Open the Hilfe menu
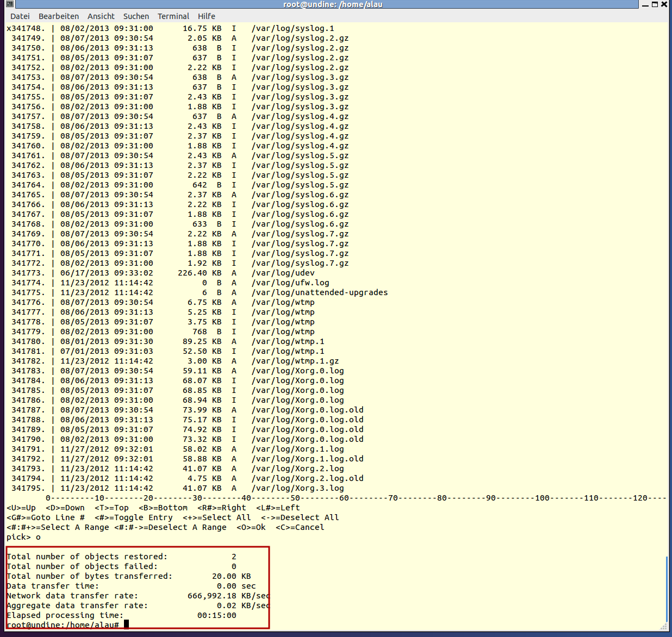Image resolution: width=672 pixels, height=637 pixels. pyautogui.click(x=207, y=16)
